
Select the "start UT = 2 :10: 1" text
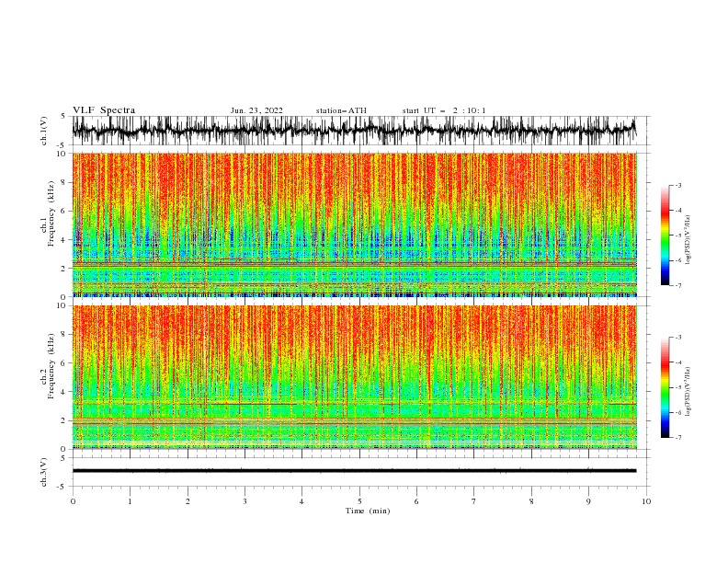point(444,110)
